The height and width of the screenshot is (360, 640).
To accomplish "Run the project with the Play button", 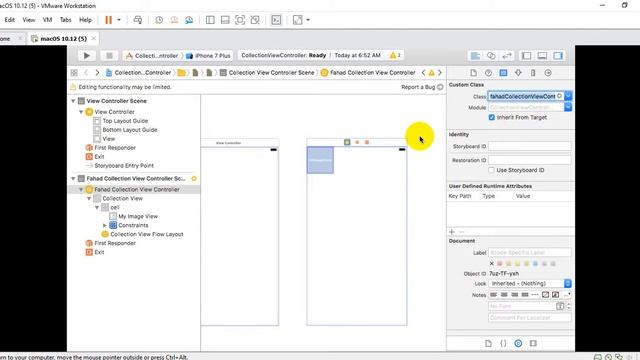I will (87, 56).
